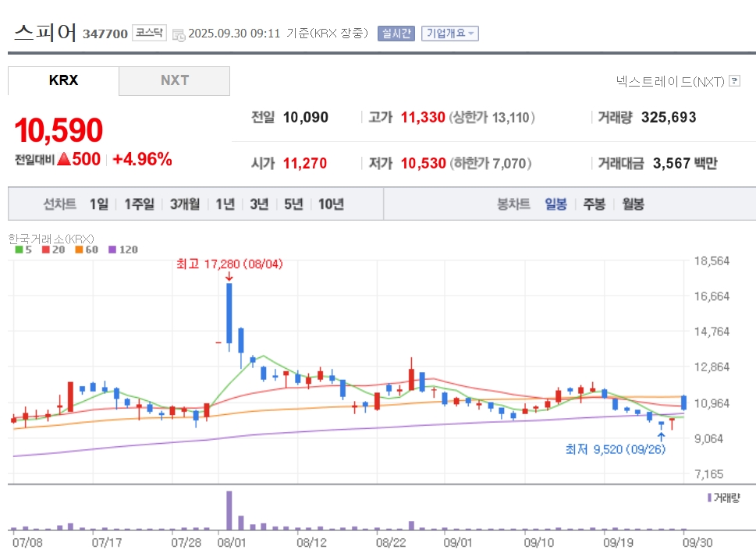Screen dimensions: 756x560
Task: Click the stock code 347700
Action: click(x=105, y=34)
